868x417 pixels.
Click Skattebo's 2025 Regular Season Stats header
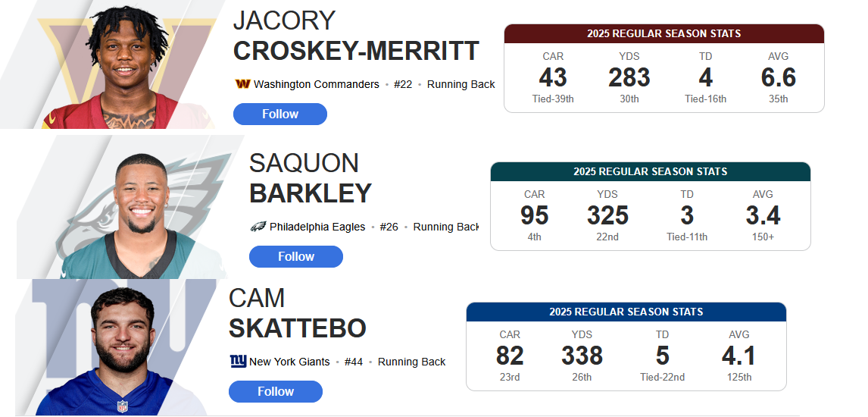click(x=626, y=312)
